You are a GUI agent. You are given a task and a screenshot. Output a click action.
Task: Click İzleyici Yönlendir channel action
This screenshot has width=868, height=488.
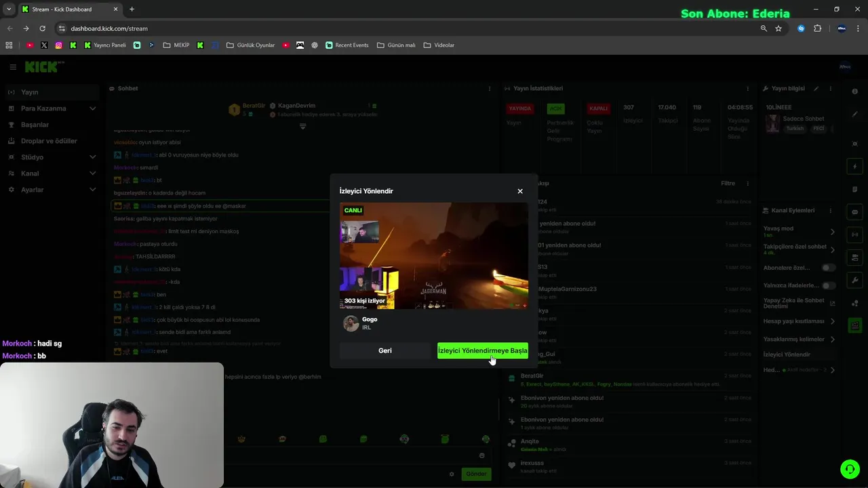[x=787, y=354]
